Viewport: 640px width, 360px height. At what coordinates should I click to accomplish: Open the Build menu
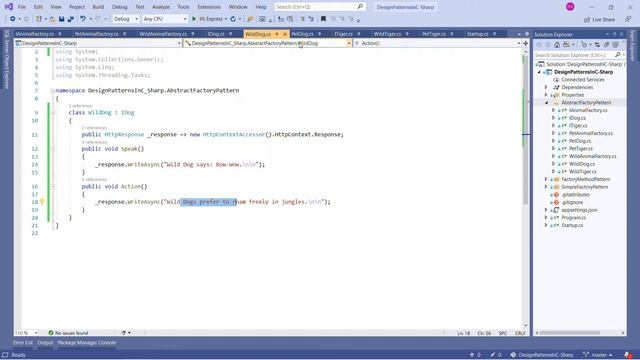[98, 7]
